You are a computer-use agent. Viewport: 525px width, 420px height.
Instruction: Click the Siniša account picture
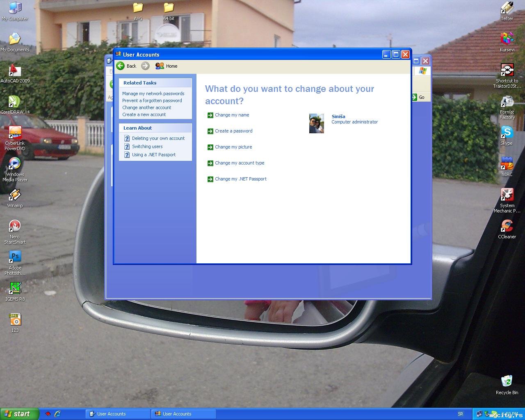317,123
